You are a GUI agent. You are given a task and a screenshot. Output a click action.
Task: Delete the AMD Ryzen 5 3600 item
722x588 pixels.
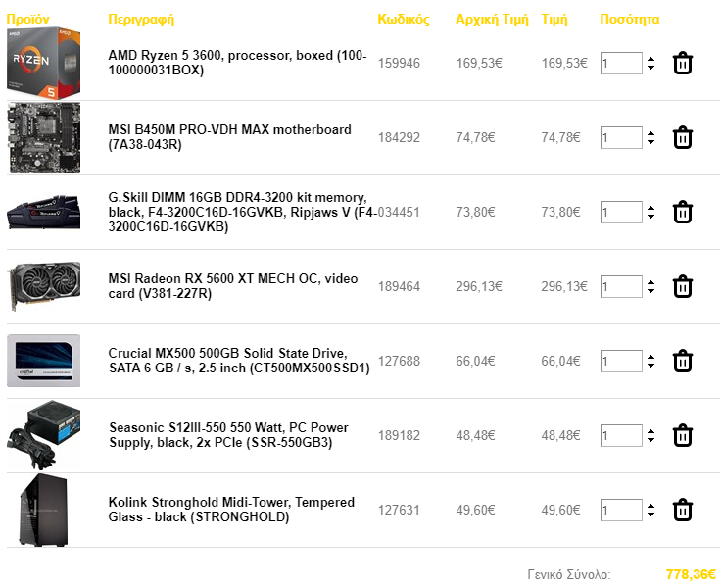click(x=683, y=63)
